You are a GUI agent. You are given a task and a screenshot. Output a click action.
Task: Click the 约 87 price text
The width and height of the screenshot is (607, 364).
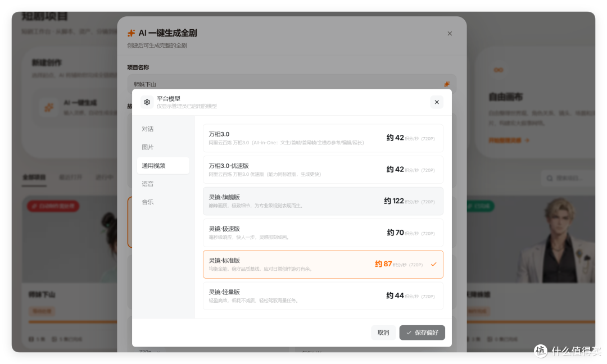[383, 264]
